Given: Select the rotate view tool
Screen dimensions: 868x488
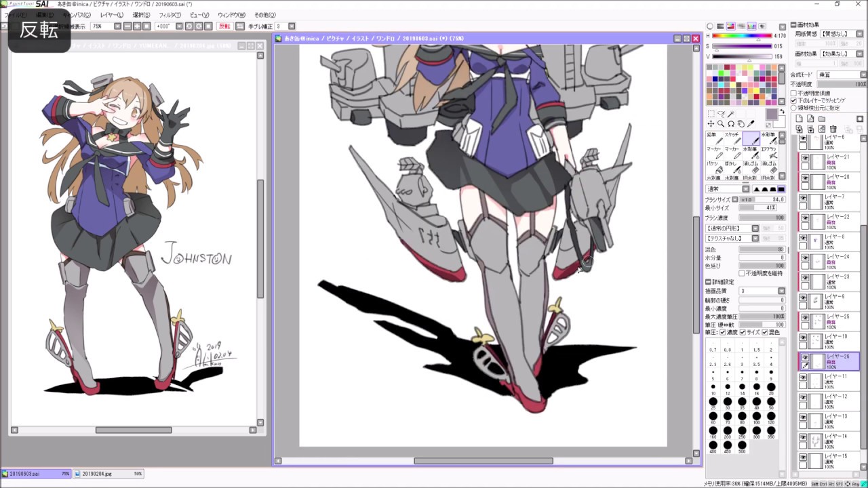Looking at the screenshot, I should pos(731,124).
